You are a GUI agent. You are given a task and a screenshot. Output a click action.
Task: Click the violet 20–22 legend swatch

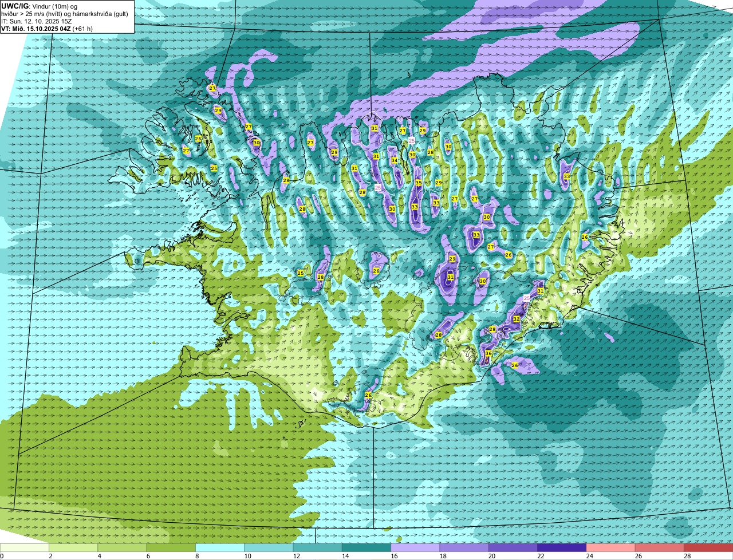coord(513,547)
